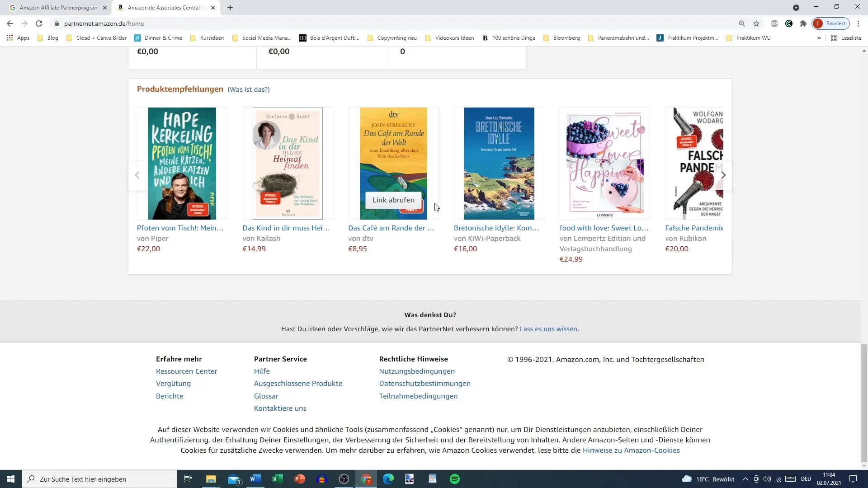This screenshot has width=868, height=488.
Task: Show the previous product recommendations with left arrow
Action: pos(137,175)
